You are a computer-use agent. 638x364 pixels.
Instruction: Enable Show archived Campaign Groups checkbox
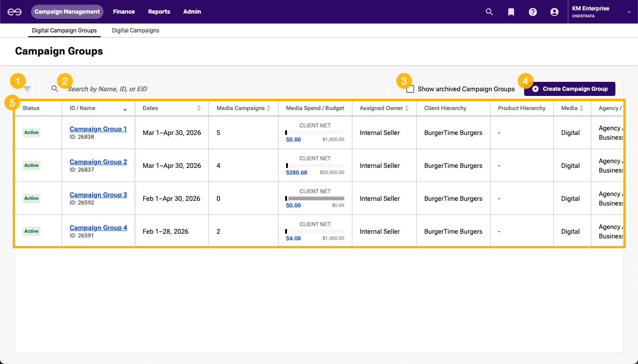pos(410,89)
